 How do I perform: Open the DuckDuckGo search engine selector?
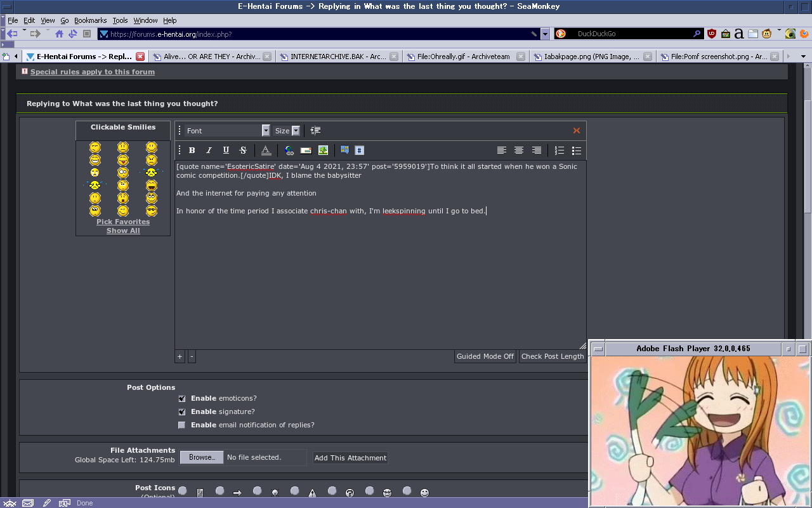[x=561, y=34]
